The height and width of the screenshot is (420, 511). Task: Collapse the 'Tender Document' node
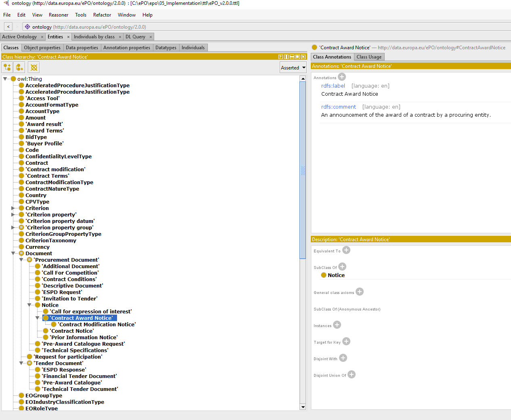[21, 363]
